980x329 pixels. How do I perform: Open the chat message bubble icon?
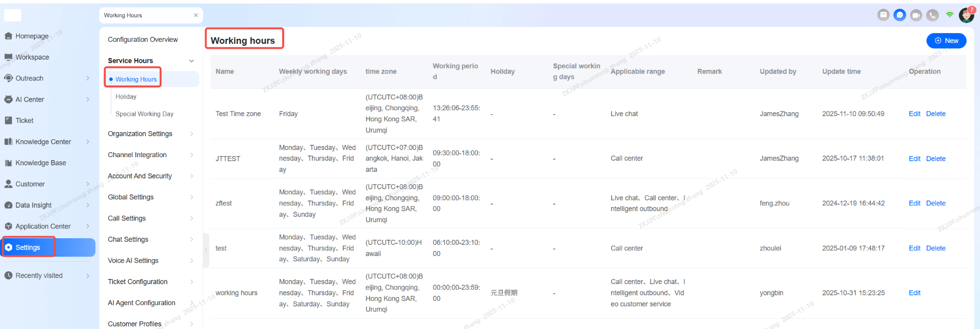pyautogui.click(x=899, y=15)
